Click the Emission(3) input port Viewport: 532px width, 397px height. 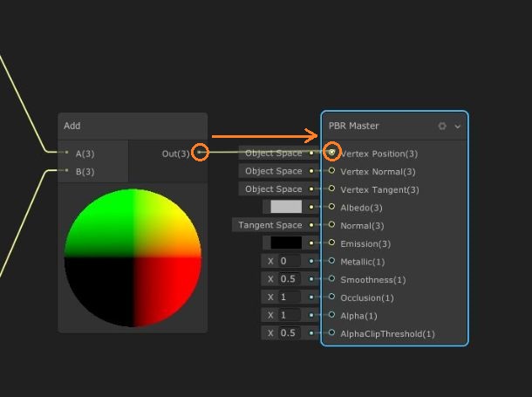pyautogui.click(x=331, y=243)
